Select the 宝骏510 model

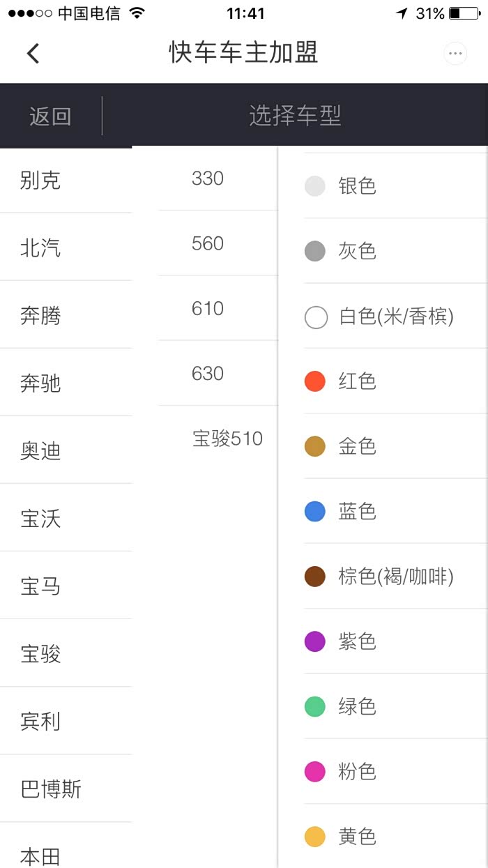[227, 439]
